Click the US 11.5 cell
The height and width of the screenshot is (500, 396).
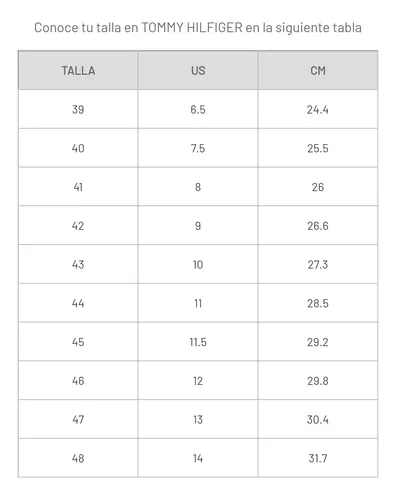click(198, 342)
